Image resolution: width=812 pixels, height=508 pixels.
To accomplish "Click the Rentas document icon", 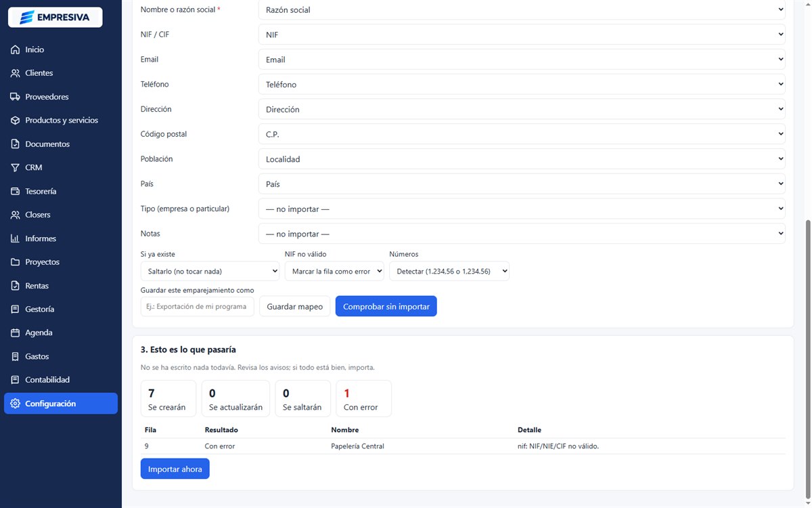I will click(x=16, y=286).
